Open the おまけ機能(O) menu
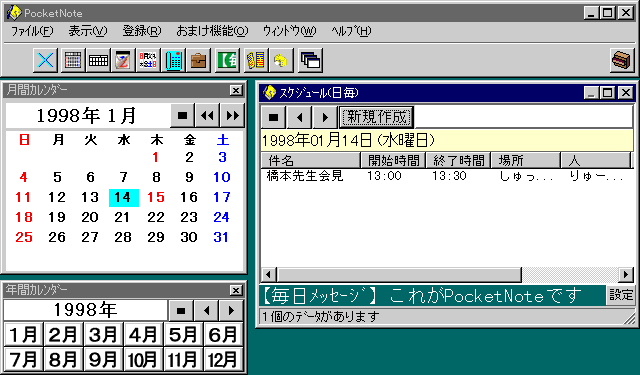 pyautogui.click(x=212, y=31)
